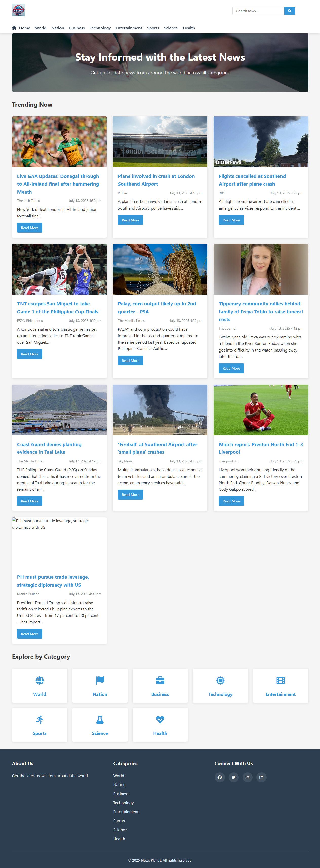Viewport: 320px width, 868px height.
Task: Click the magnifying glass search button
Action: coord(289,11)
